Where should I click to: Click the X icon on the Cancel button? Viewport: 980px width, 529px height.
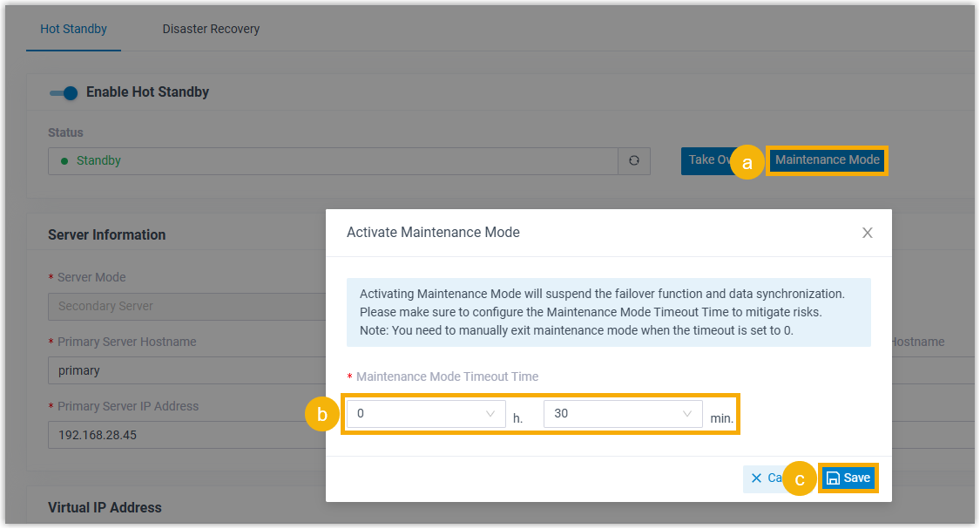tap(756, 478)
